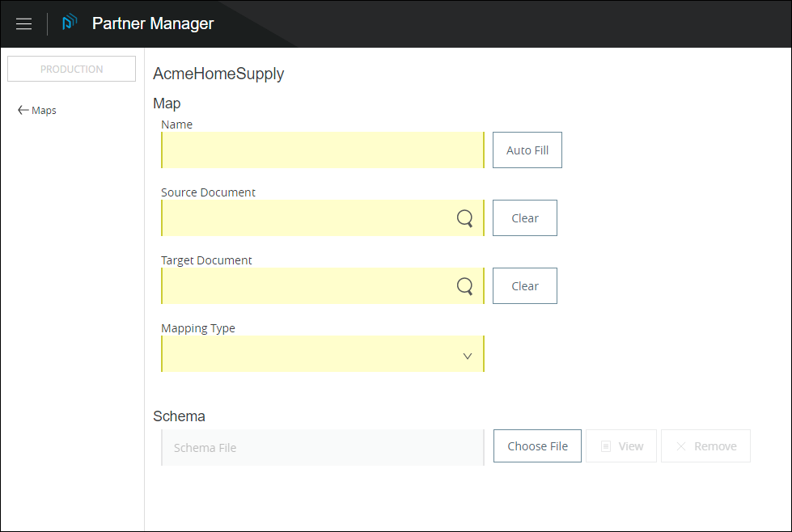Clear the Source Document field
The height and width of the screenshot is (532, 792).
(524, 218)
